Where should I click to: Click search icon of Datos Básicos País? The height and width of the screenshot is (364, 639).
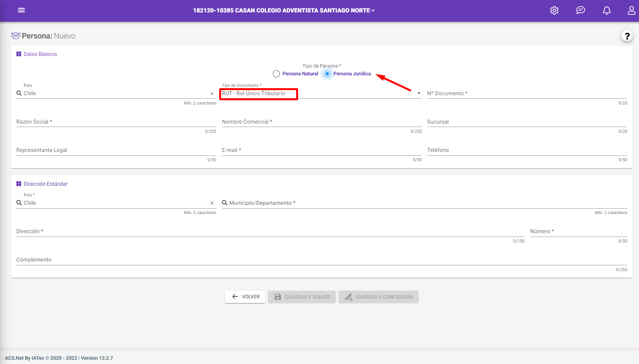[19, 93]
